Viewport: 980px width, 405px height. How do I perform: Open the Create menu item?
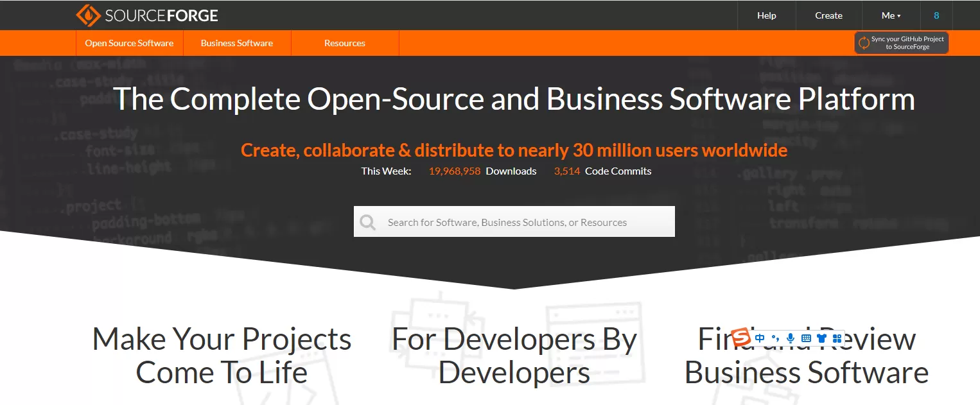[x=828, y=15]
